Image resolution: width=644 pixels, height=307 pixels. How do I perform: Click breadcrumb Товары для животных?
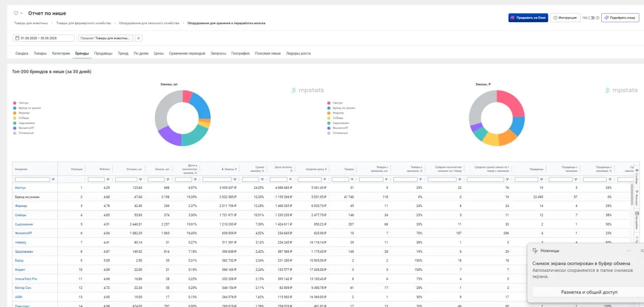tap(31, 23)
